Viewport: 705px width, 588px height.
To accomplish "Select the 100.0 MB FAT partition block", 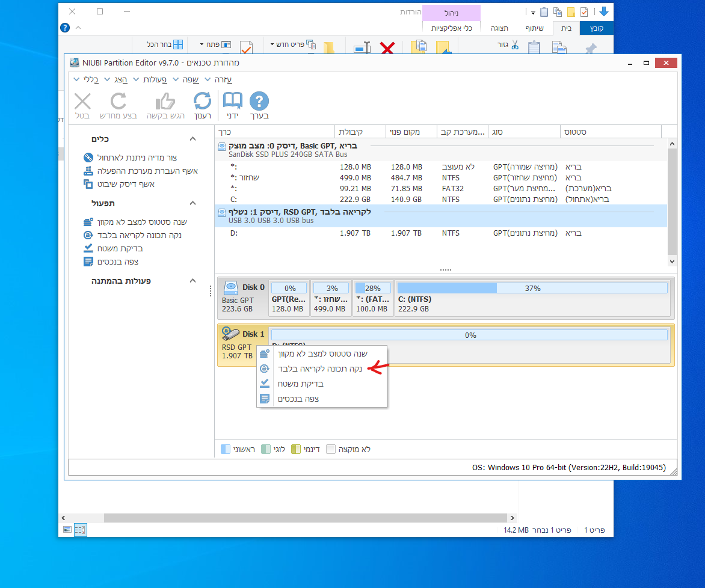I will (x=373, y=298).
